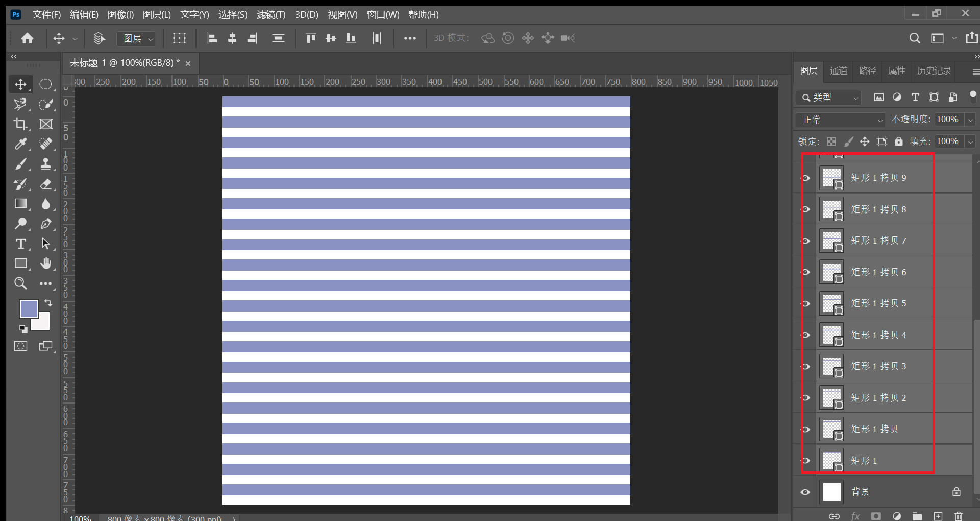Screen dimensions: 980x521
Task: Hide the 矩形 1 拷贝 3 layer
Action: click(806, 366)
